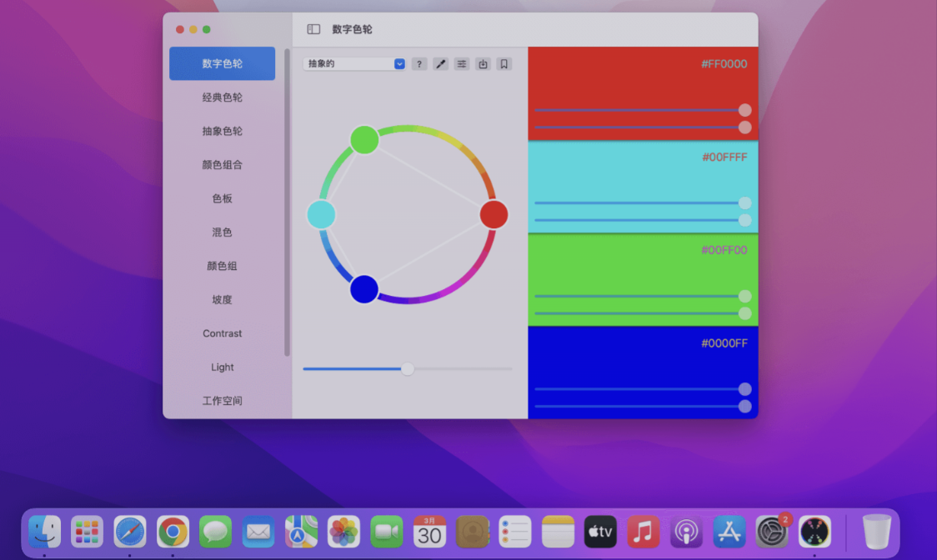Viewport: 937px width, 560px height.
Task: Open the 抽象的 dropdown menu
Action: 353,63
